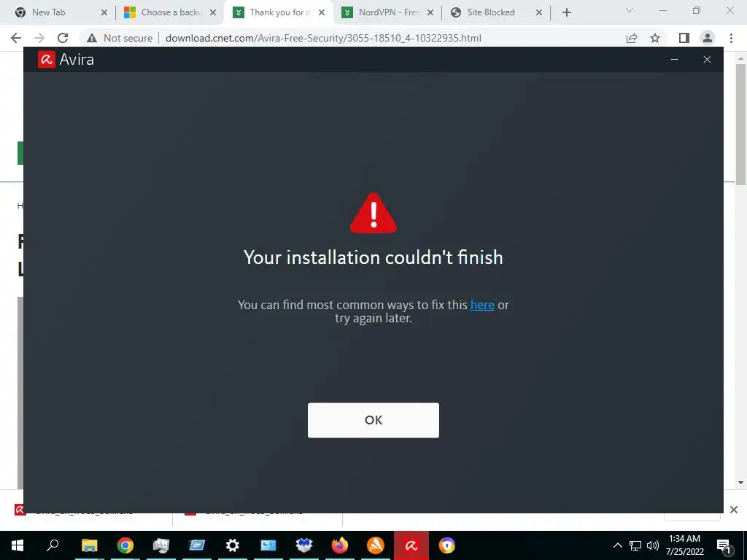Open the 'here' troubleshooting link
Screen dimensions: 747x560
pos(482,305)
